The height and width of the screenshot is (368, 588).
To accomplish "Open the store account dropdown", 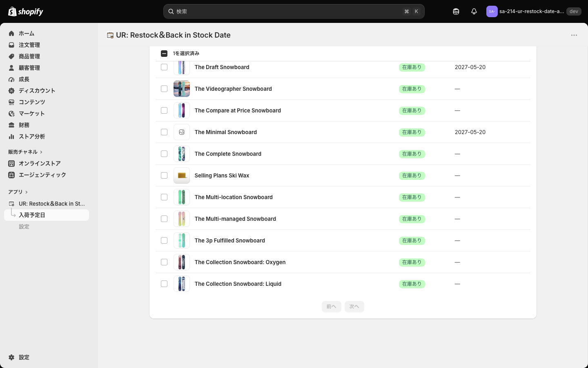I will [x=534, y=11].
